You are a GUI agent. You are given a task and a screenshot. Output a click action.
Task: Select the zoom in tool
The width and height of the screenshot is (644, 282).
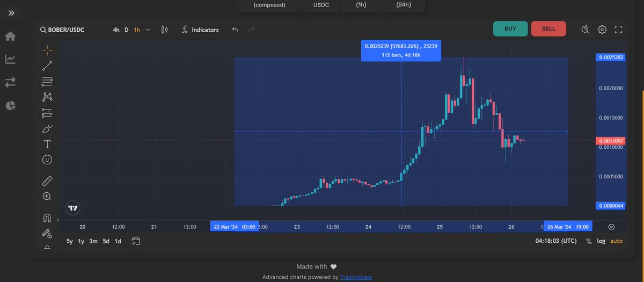coord(47,197)
